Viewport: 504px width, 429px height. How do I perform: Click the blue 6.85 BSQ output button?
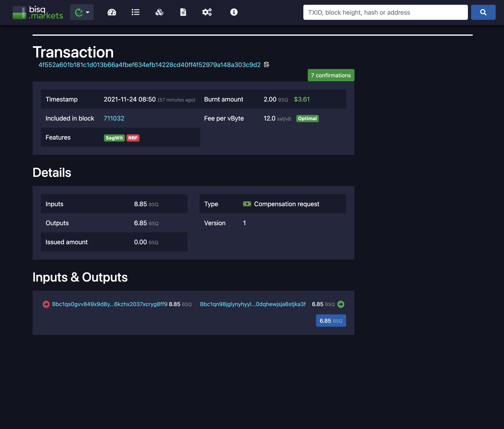tap(331, 321)
